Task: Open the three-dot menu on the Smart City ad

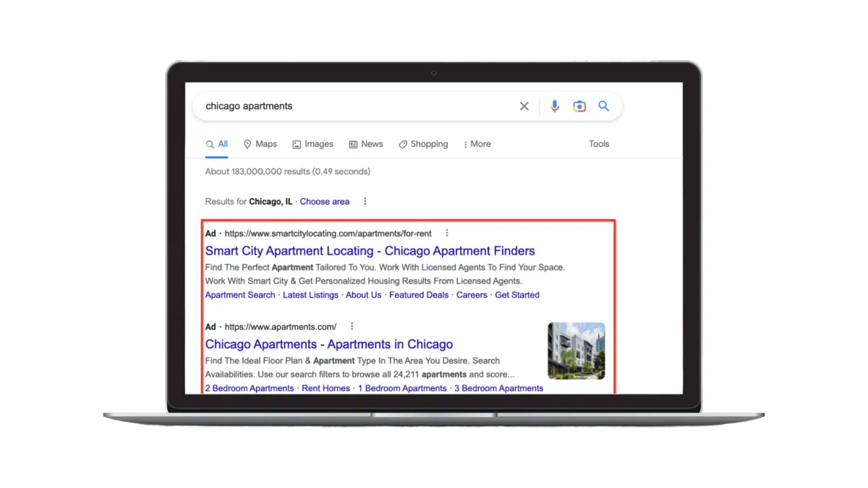Action: pyautogui.click(x=447, y=233)
